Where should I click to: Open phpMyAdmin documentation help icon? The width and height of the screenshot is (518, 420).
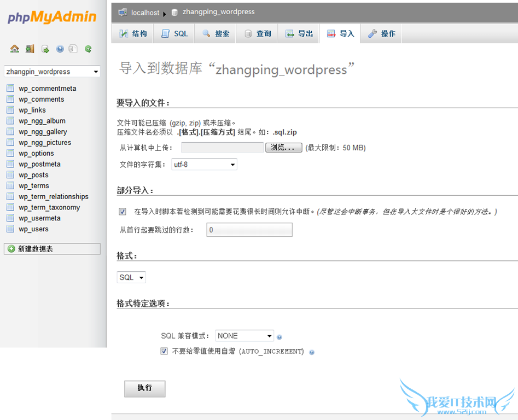60,49
